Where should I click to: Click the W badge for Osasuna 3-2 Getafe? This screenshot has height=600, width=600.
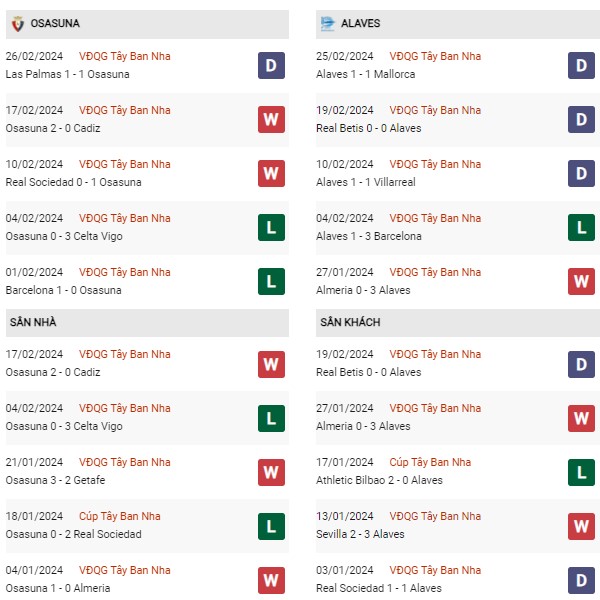pyautogui.click(x=271, y=473)
